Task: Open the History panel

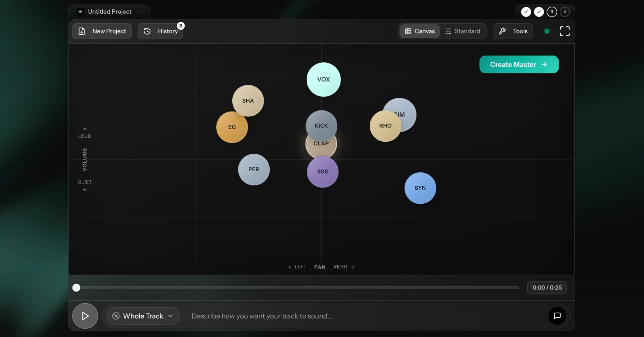Action: click(161, 31)
